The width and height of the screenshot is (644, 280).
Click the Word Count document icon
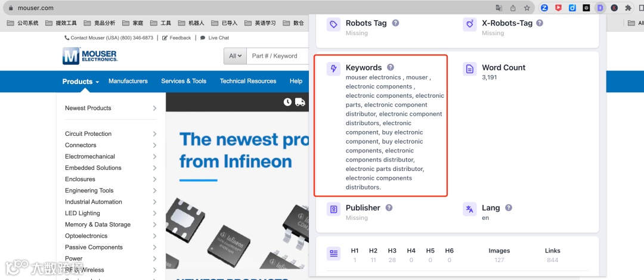(469, 69)
